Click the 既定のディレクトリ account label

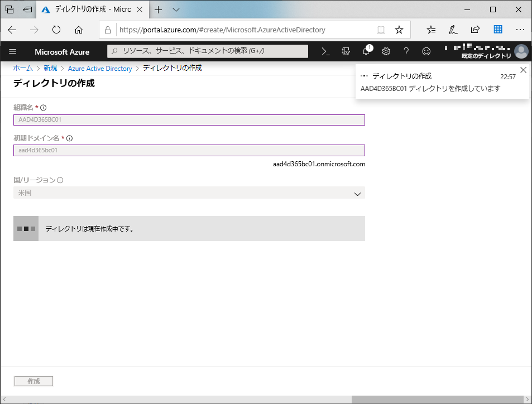(x=486, y=56)
